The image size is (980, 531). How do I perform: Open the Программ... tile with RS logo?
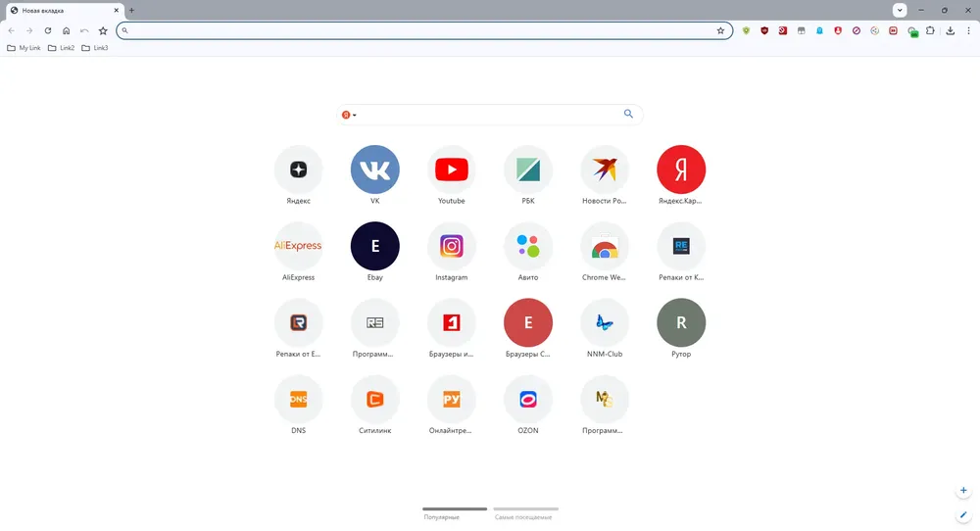coord(375,322)
